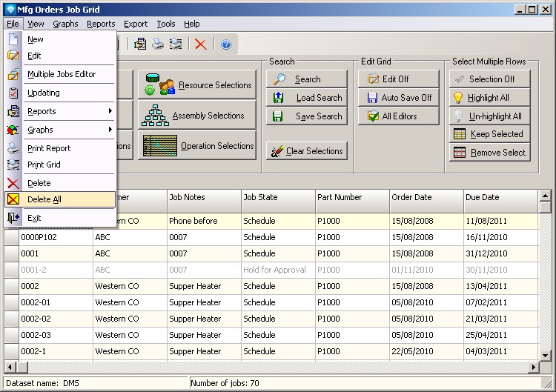Image resolution: width=556 pixels, height=392 pixels.
Task: Click the print grid toolbar icon
Action: tap(176, 44)
